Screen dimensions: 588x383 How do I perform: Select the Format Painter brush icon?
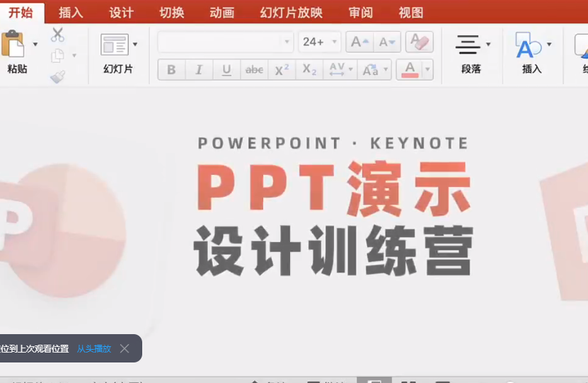[x=58, y=77]
